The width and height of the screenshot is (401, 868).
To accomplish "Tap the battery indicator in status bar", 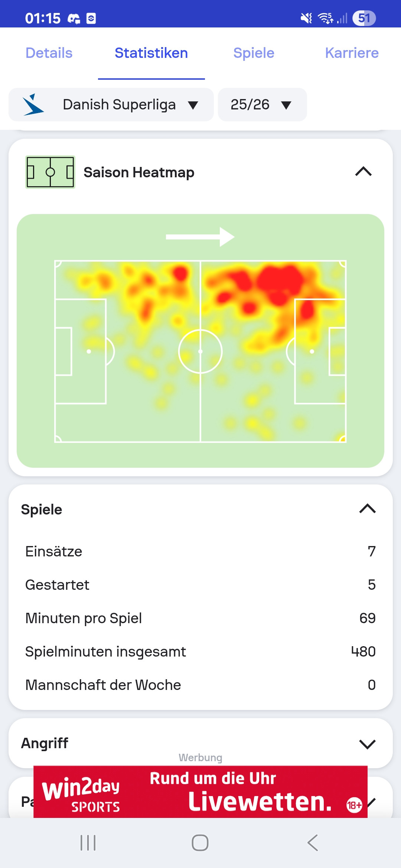I will coord(364,18).
